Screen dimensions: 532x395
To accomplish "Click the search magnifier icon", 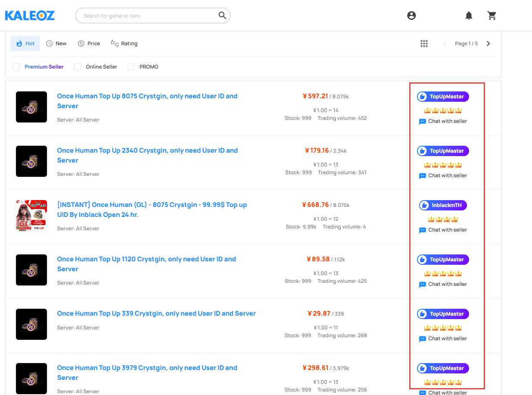I will (222, 16).
